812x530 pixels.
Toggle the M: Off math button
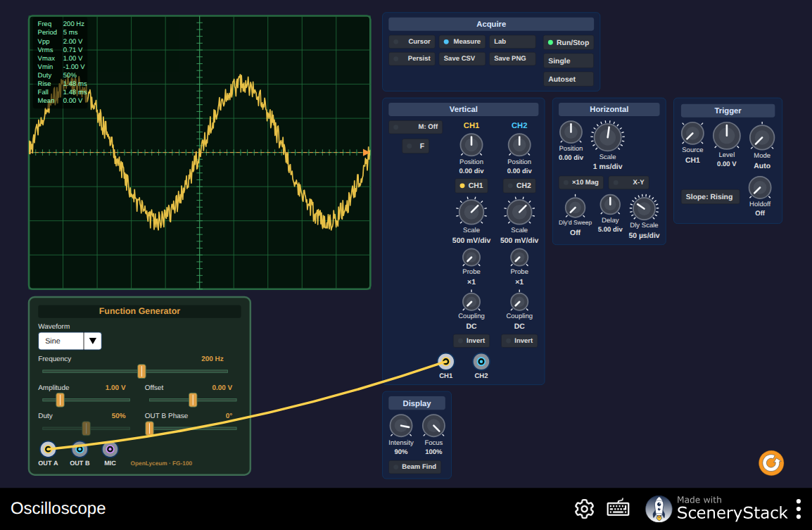tap(415, 127)
